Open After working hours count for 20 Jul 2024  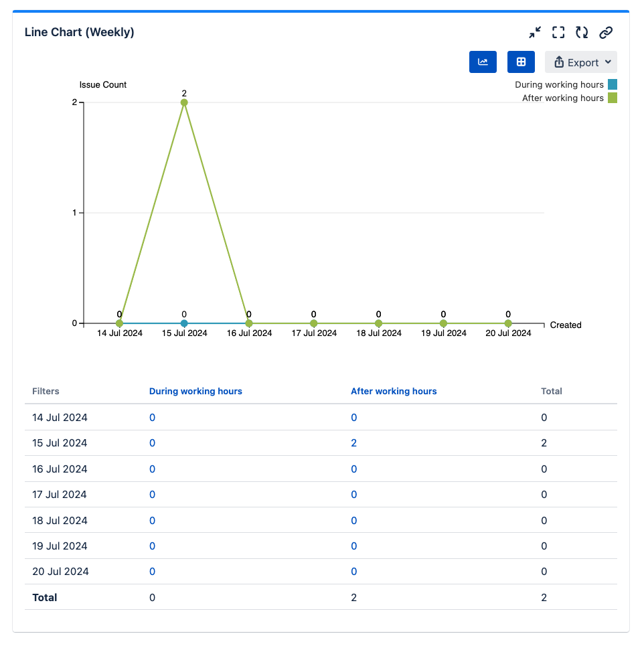click(x=353, y=572)
